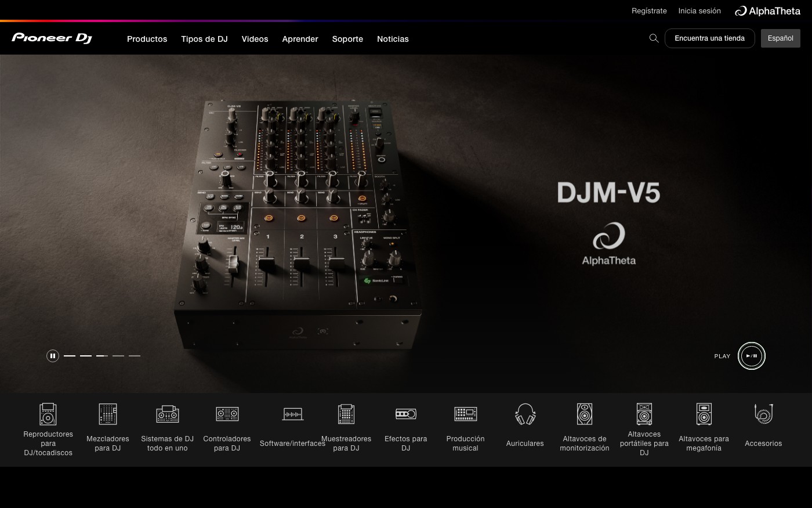The width and height of the screenshot is (812, 508).
Task: Select the Efectos para DJ icon
Action: [x=406, y=414]
